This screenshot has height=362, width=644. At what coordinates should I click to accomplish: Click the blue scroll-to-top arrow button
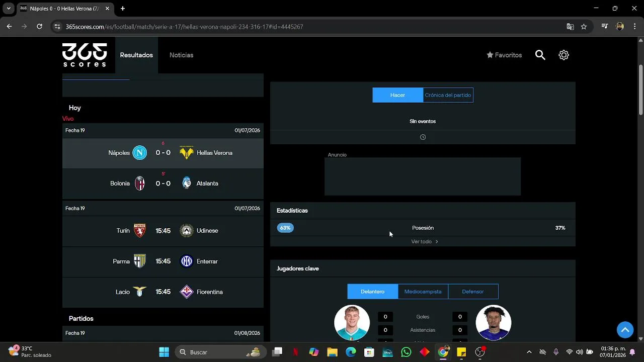(x=625, y=330)
